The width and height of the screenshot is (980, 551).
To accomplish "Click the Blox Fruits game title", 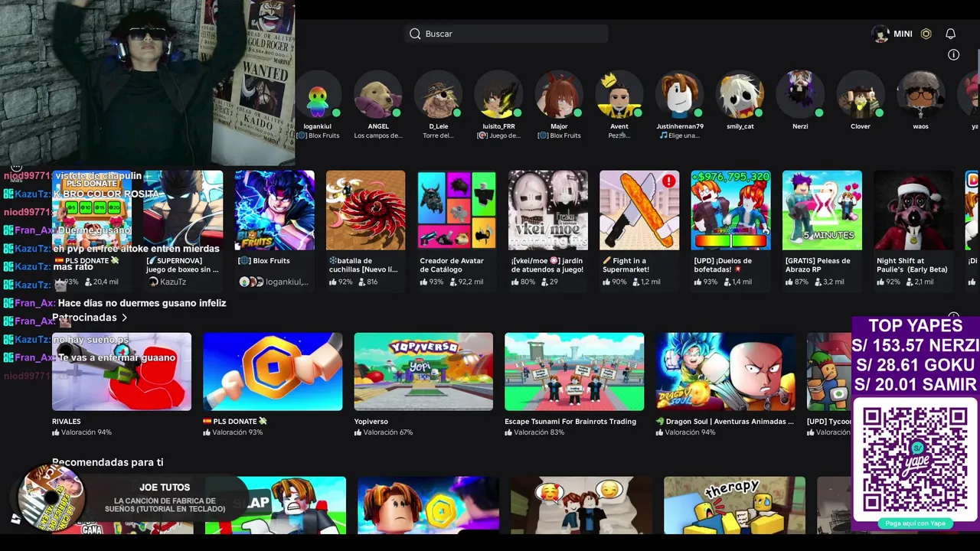I will [x=264, y=261].
